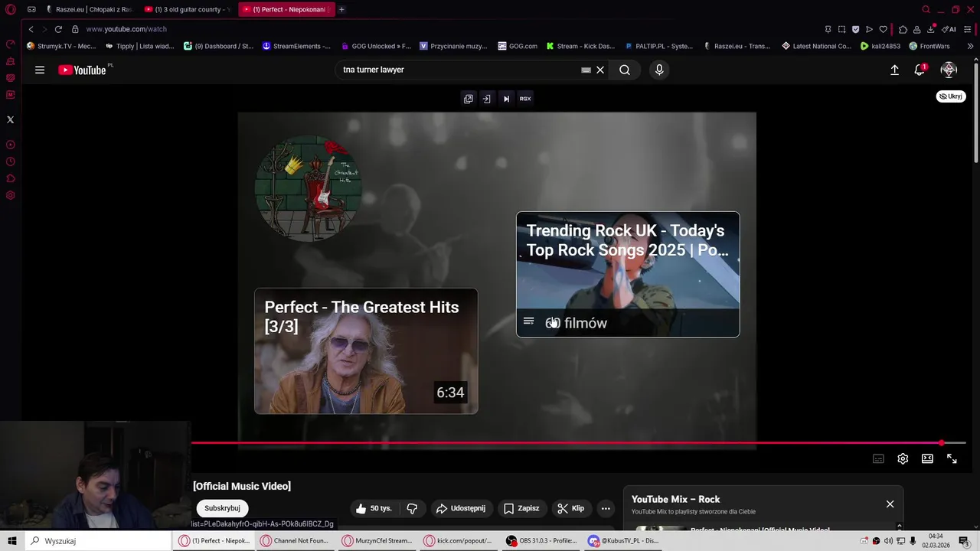
Task: Open the FrontWars bookmark
Action: point(929,46)
